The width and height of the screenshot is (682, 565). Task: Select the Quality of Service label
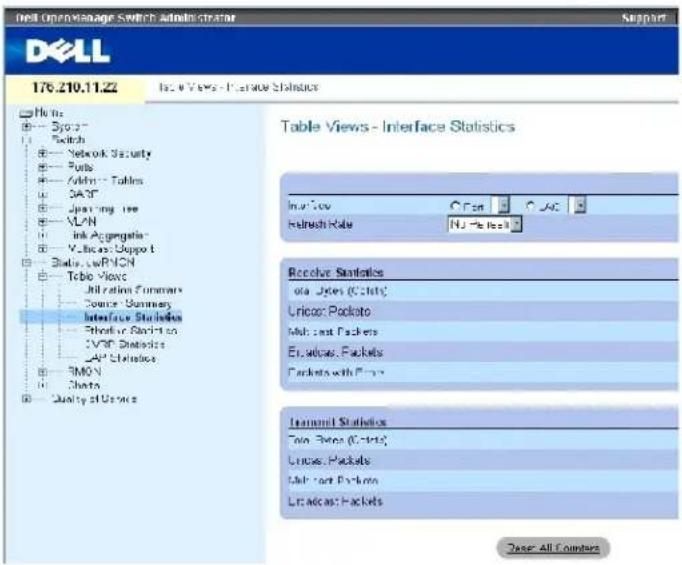(94, 399)
